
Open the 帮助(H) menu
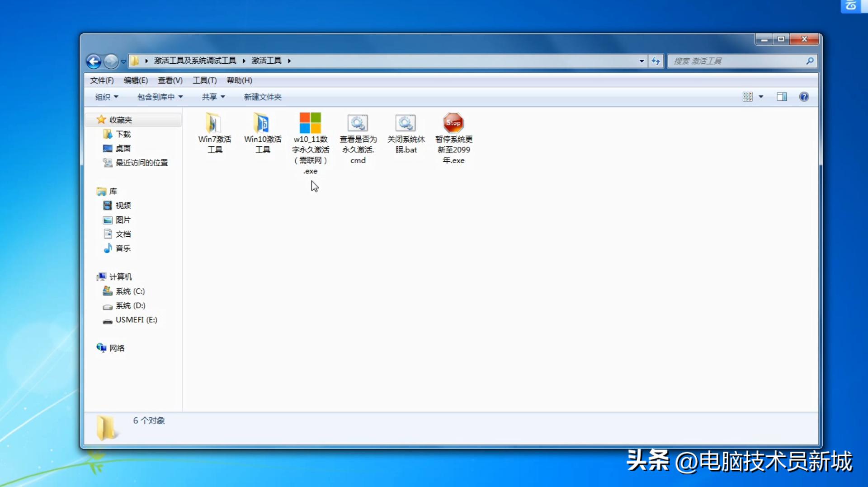pos(240,80)
